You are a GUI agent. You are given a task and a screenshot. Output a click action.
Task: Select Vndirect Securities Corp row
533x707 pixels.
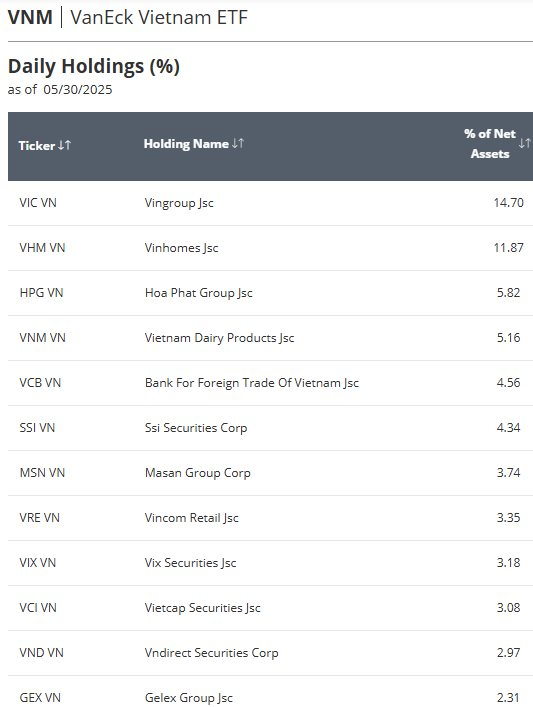click(x=271, y=653)
